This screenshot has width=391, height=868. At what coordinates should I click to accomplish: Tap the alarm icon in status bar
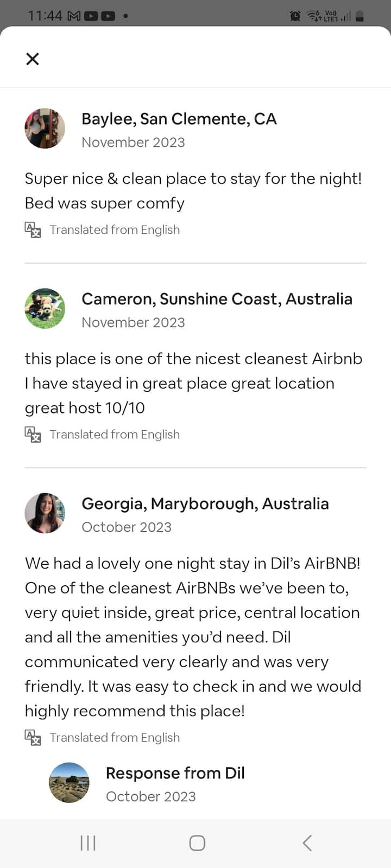[295, 16]
